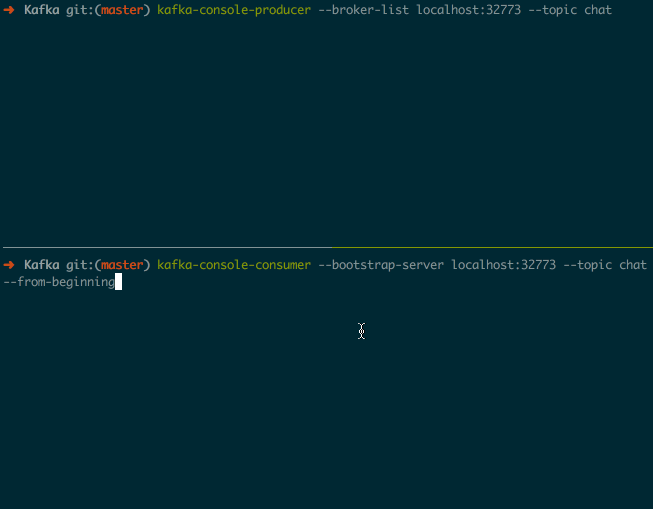Click the white block cursor after --from-beginning
This screenshot has height=509, width=653.
click(x=118, y=282)
